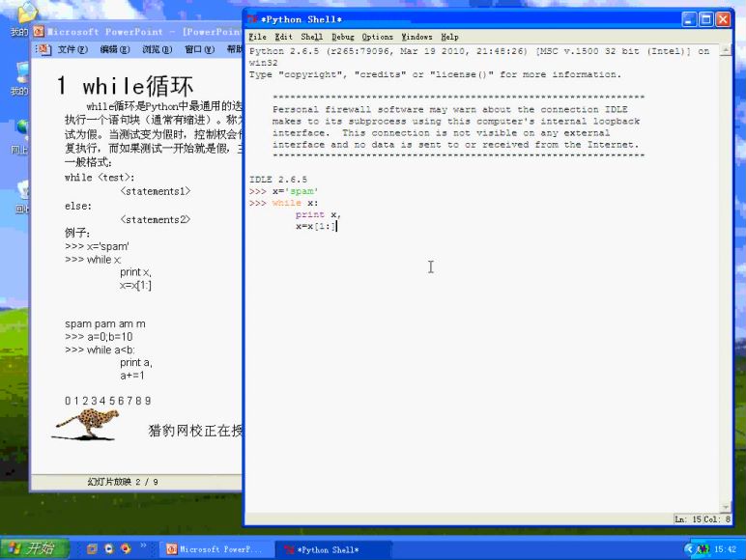Close the Python Shell window
This screenshot has height=560, width=746.
pos(723,19)
